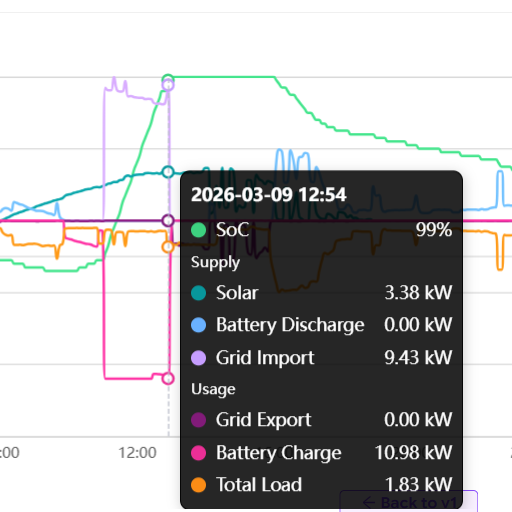Viewport: 512px width, 512px height.
Task: Click the Battery Discharge blue legend dot
Action: tap(198, 325)
